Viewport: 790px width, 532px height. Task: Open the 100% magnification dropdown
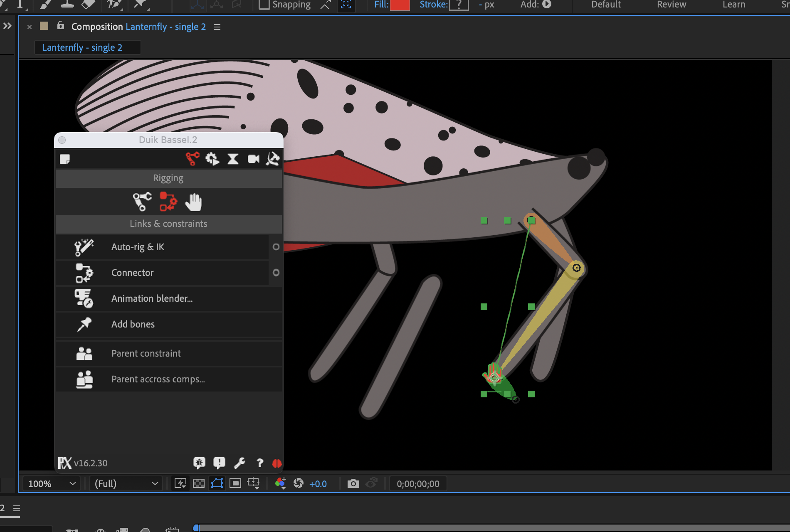click(x=51, y=484)
